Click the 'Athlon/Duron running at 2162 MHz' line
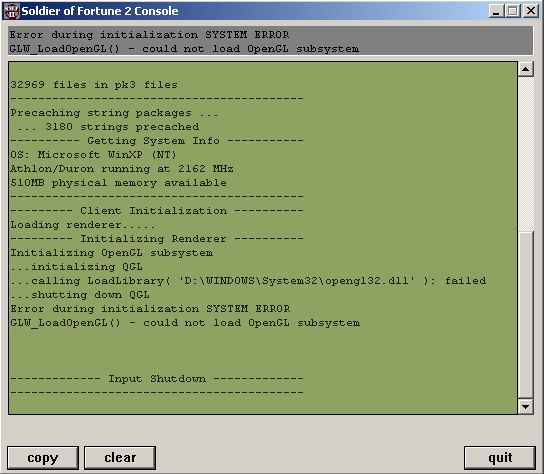 tap(121, 169)
